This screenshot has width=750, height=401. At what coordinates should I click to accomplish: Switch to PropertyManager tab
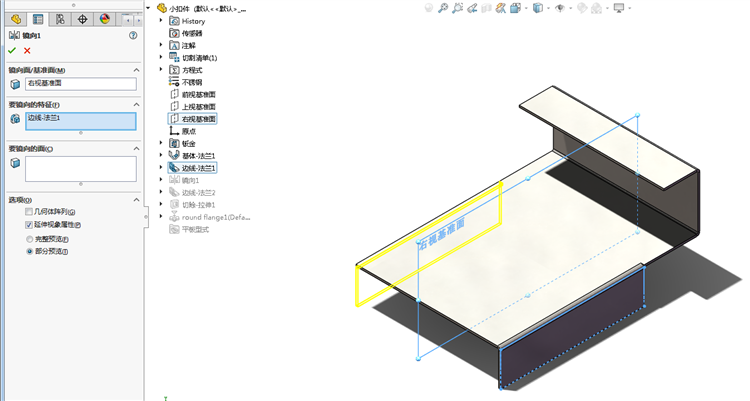click(38, 19)
